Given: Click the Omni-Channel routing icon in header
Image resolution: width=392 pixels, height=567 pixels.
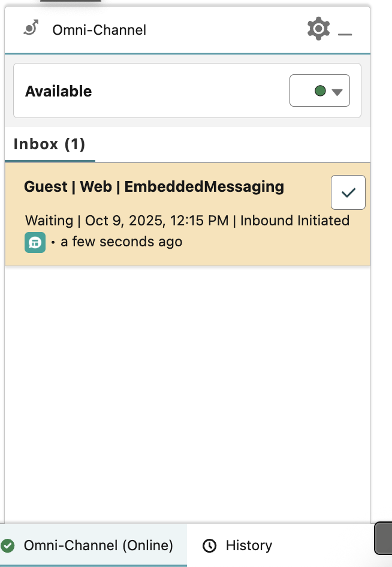Looking at the screenshot, I should coord(31,28).
